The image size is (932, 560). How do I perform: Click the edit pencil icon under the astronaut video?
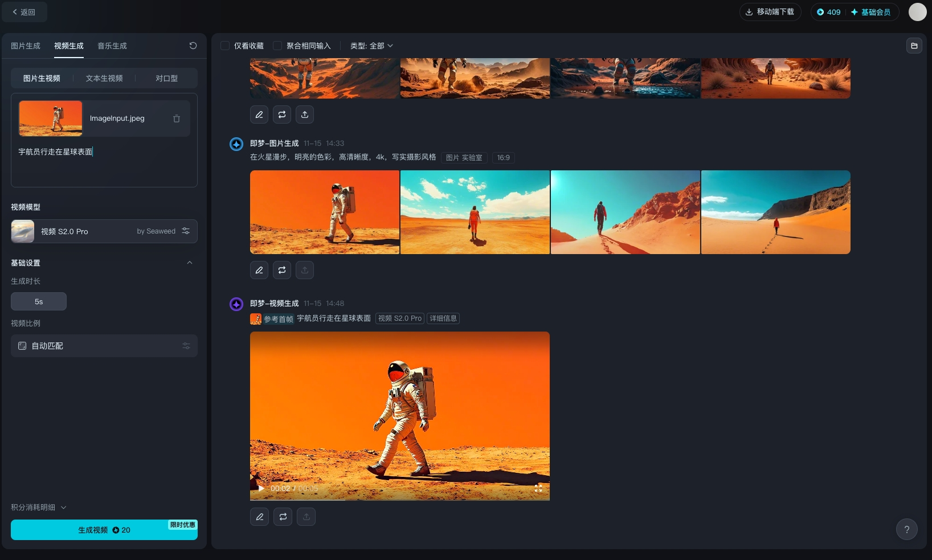click(x=259, y=517)
